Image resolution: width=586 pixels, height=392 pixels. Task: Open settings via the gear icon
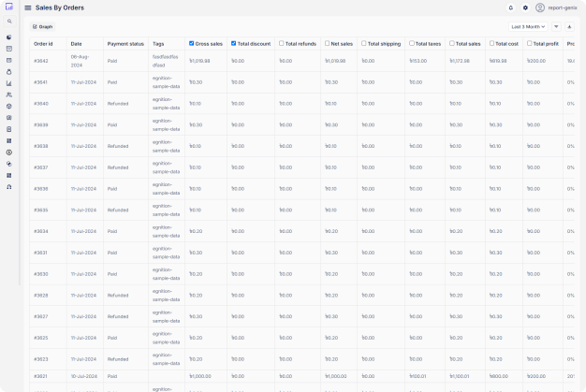(x=525, y=7)
